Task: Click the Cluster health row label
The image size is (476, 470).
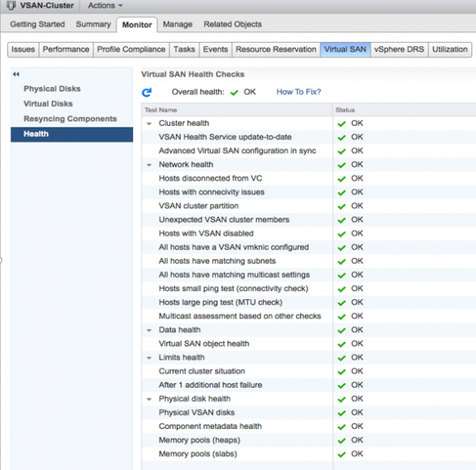Action: (184, 123)
